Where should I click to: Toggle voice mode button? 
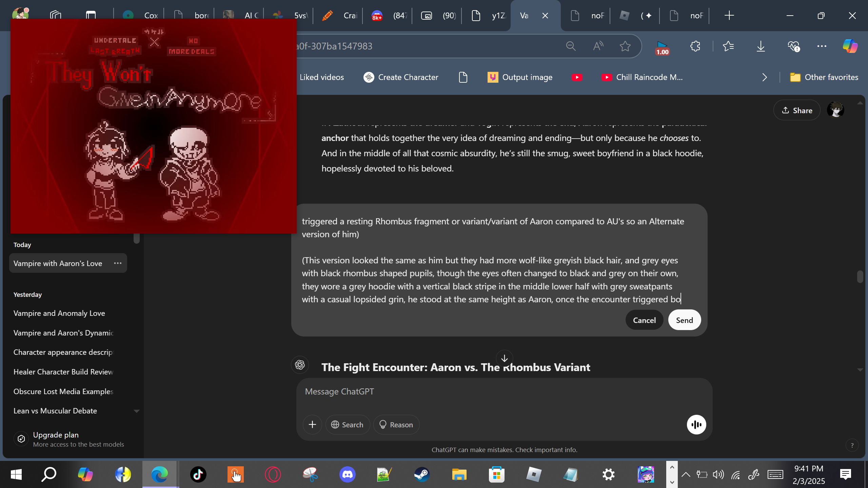pos(696,425)
